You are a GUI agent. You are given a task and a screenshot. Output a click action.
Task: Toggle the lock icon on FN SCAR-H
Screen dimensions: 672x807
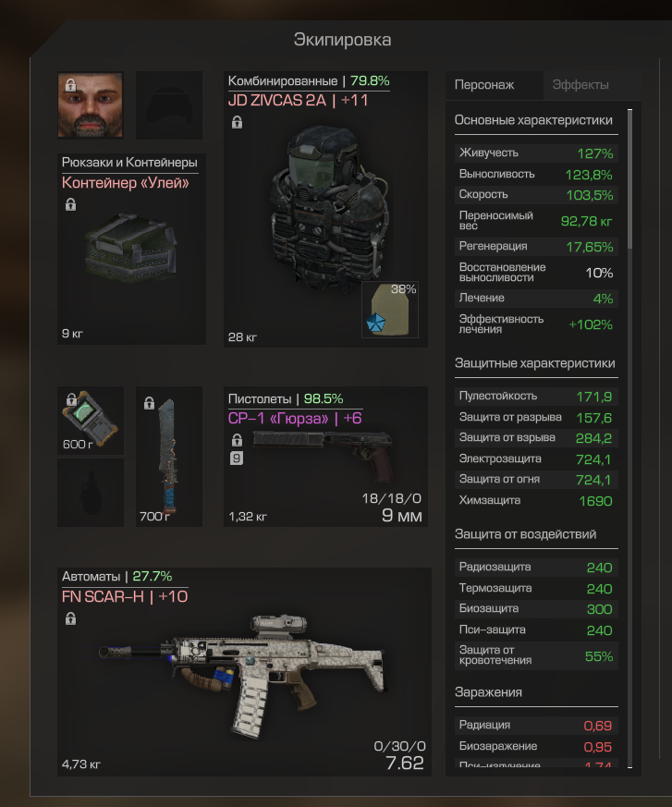click(70, 618)
